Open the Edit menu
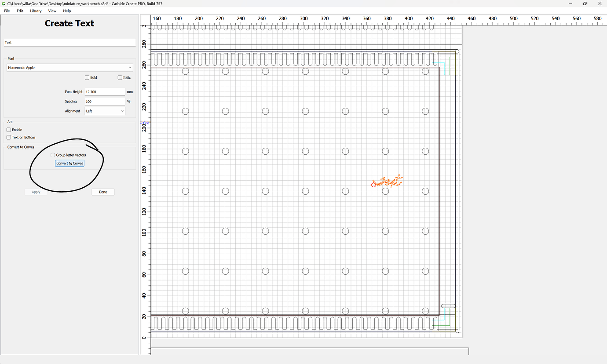Image resolution: width=607 pixels, height=364 pixels. coord(20,11)
